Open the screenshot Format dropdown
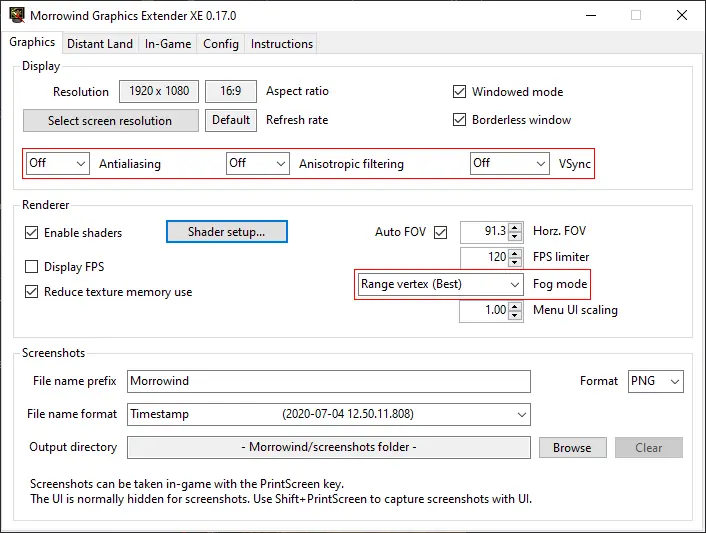706x533 pixels. tap(656, 381)
